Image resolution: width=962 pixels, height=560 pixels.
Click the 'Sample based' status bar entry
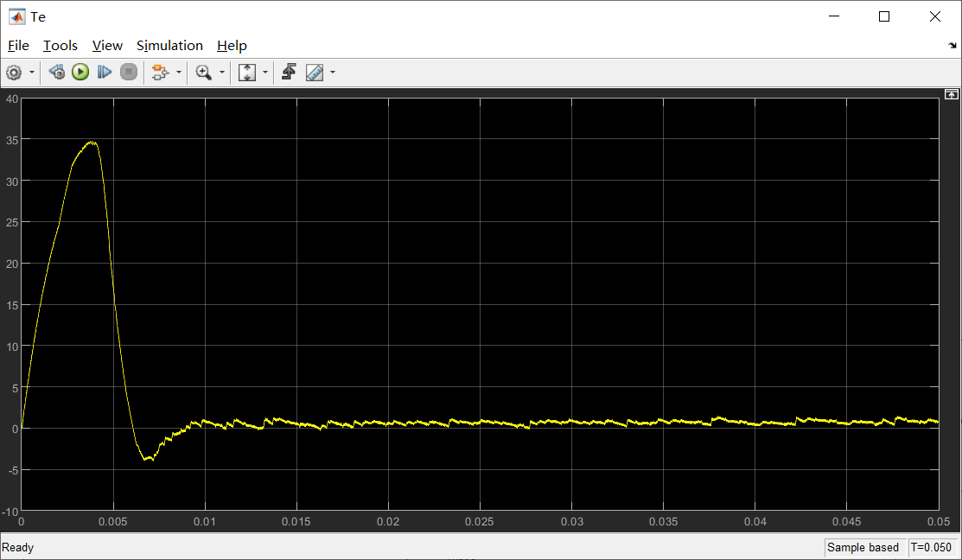click(x=863, y=547)
